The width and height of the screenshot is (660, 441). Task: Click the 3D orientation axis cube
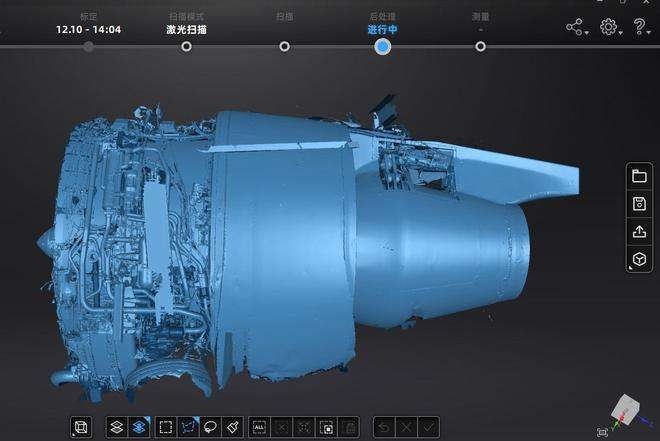point(622,410)
